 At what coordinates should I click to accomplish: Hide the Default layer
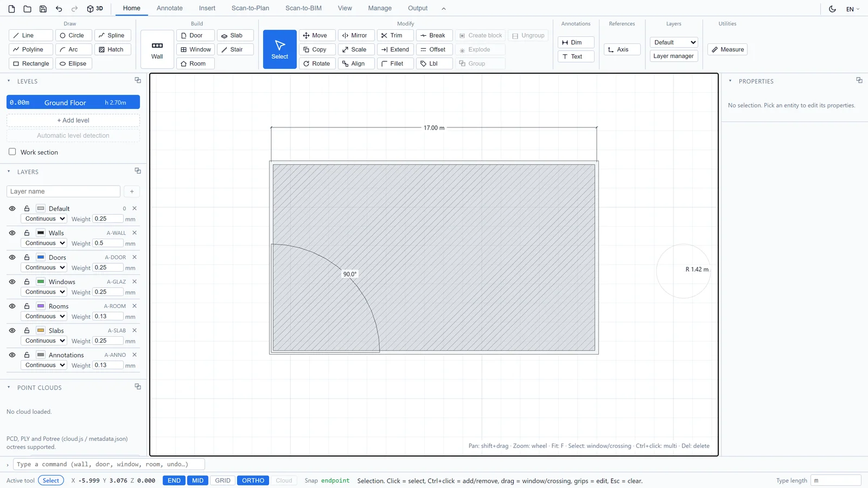pyautogui.click(x=12, y=208)
